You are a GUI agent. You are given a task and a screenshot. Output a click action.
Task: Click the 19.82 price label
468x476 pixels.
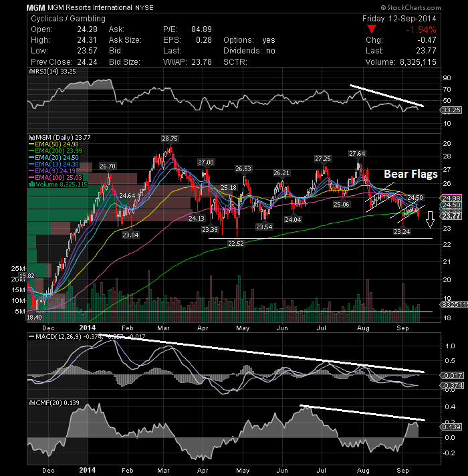(27, 275)
